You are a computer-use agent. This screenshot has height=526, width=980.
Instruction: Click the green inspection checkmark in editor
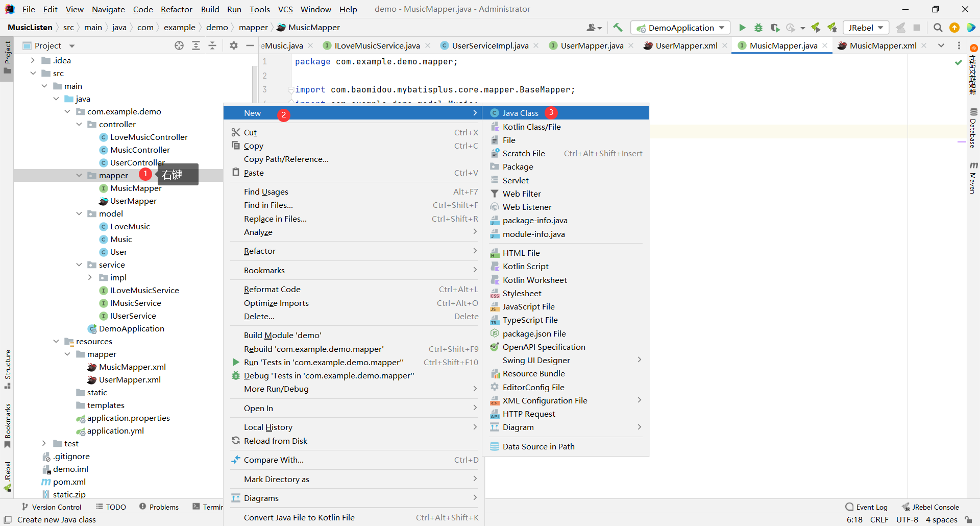pos(959,62)
